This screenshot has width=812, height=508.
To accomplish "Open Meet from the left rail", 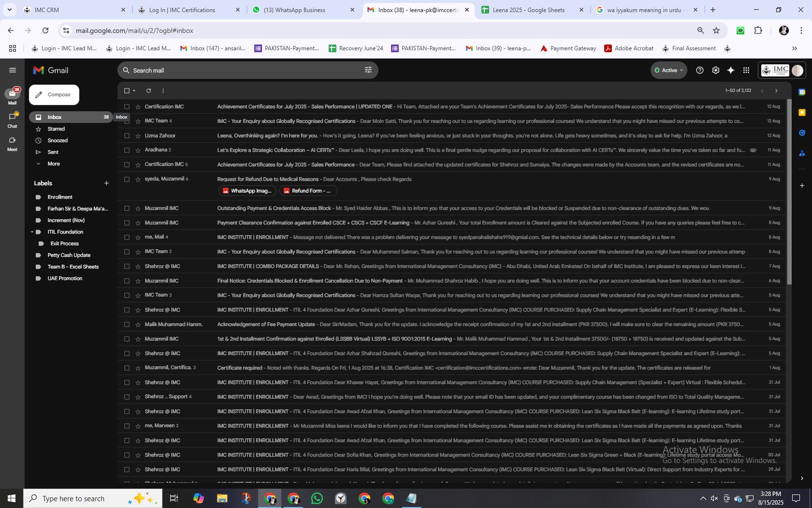I will tap(12, 140).
